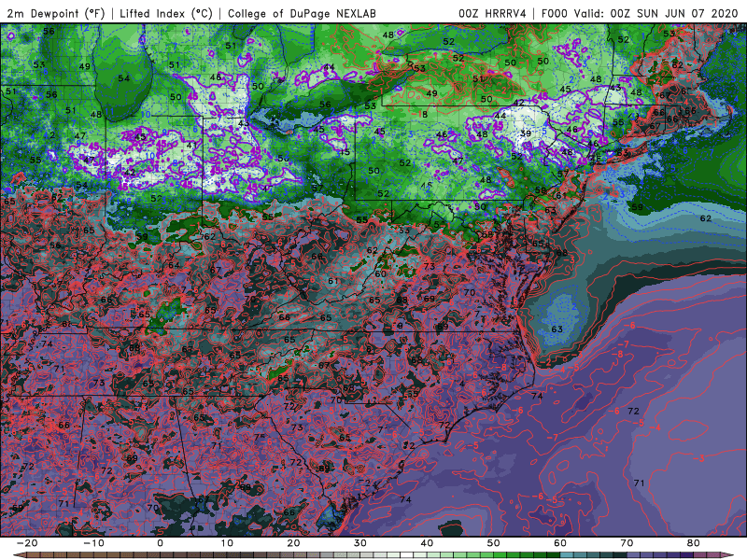
Task: Click the -20 label on the color scale
Action: coord(27,543)
